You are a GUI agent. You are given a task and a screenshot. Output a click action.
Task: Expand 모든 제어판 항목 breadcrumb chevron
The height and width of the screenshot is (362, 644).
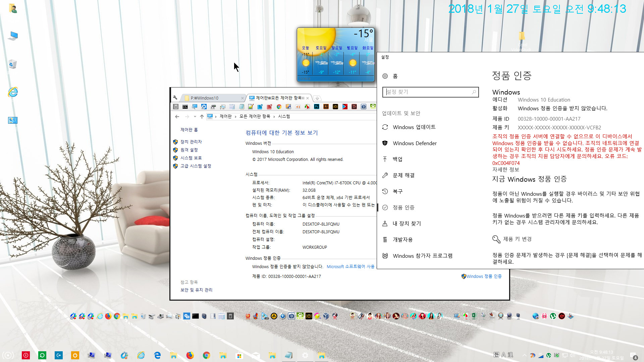point(274,116)
